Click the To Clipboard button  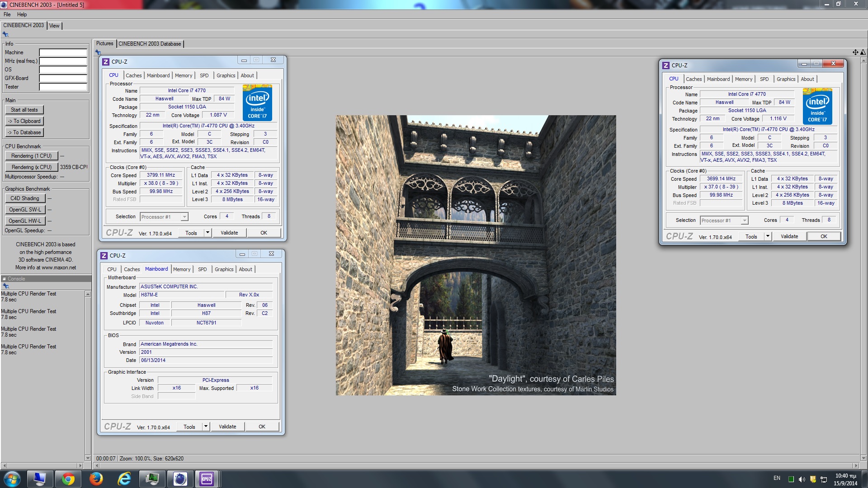pyautogui.click(x=24, y=121)
